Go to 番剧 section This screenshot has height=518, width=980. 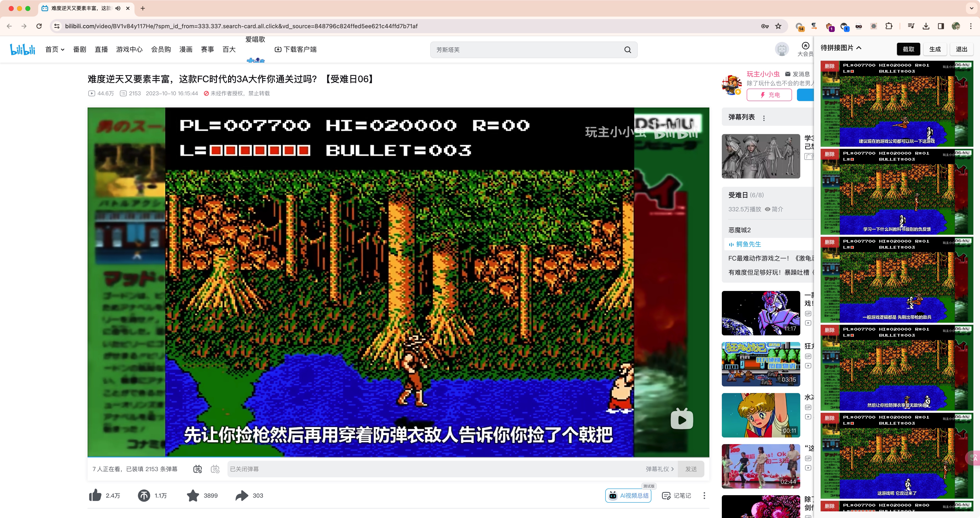(x=79, y=49)
